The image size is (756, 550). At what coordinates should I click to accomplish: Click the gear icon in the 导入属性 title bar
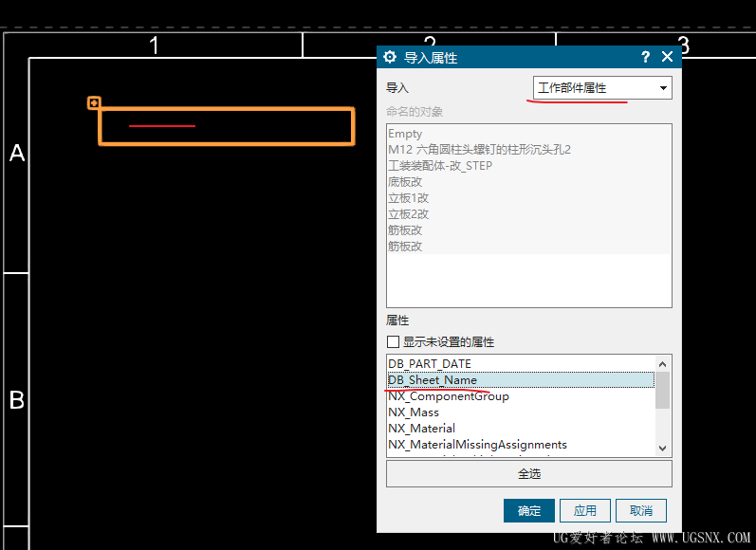[x=390, y=57]
